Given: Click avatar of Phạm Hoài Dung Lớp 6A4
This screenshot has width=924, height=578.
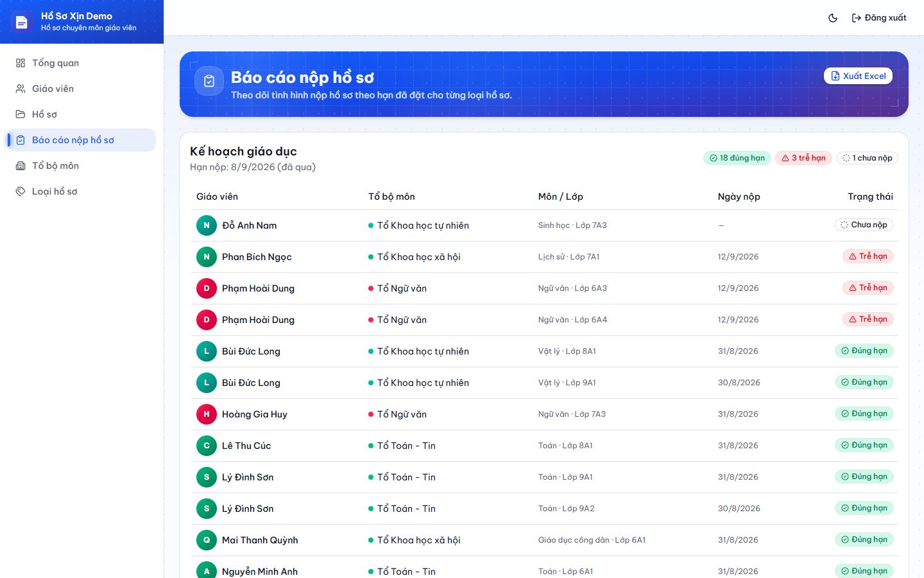Looking at the screenshot, I should tap(207, 320).
